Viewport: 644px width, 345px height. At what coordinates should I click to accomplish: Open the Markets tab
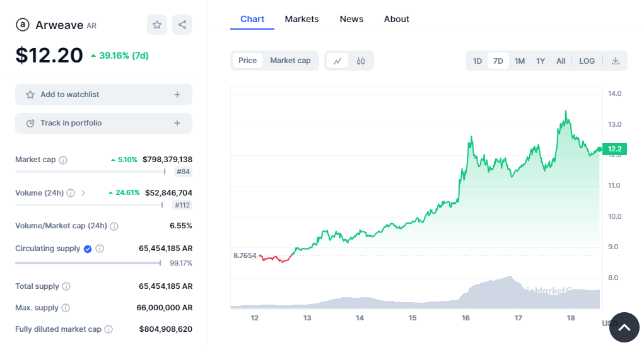click(x=302, y=20)
